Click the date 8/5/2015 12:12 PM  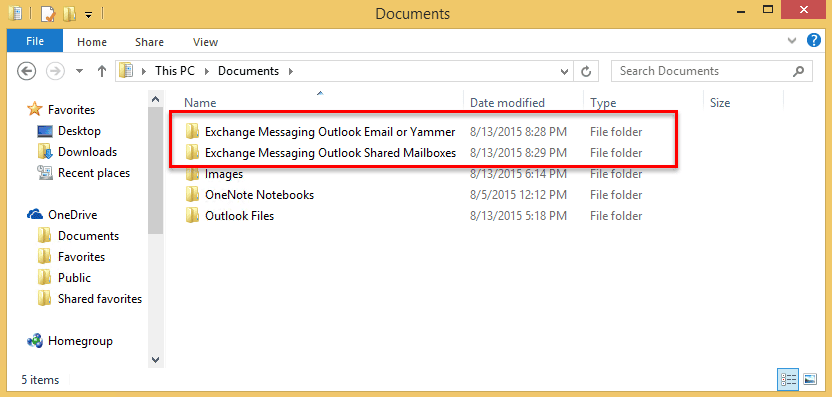point(519,195)
